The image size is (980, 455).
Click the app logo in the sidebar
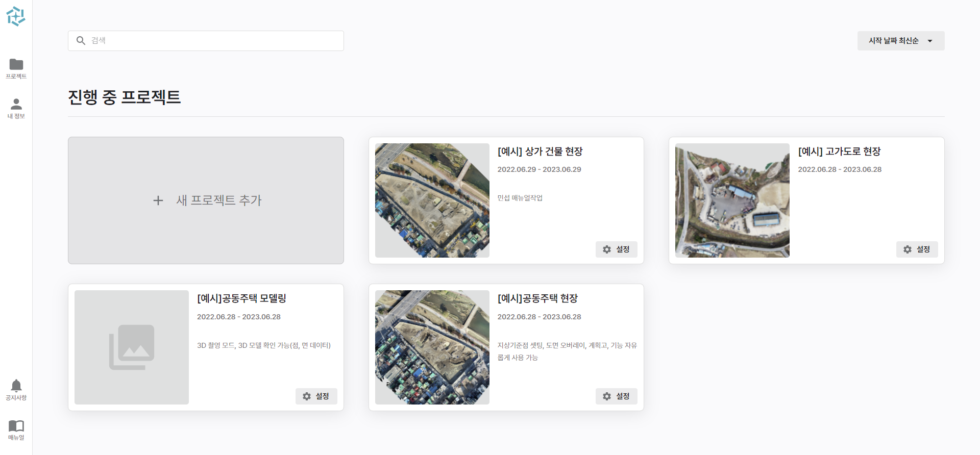point(16,16)
